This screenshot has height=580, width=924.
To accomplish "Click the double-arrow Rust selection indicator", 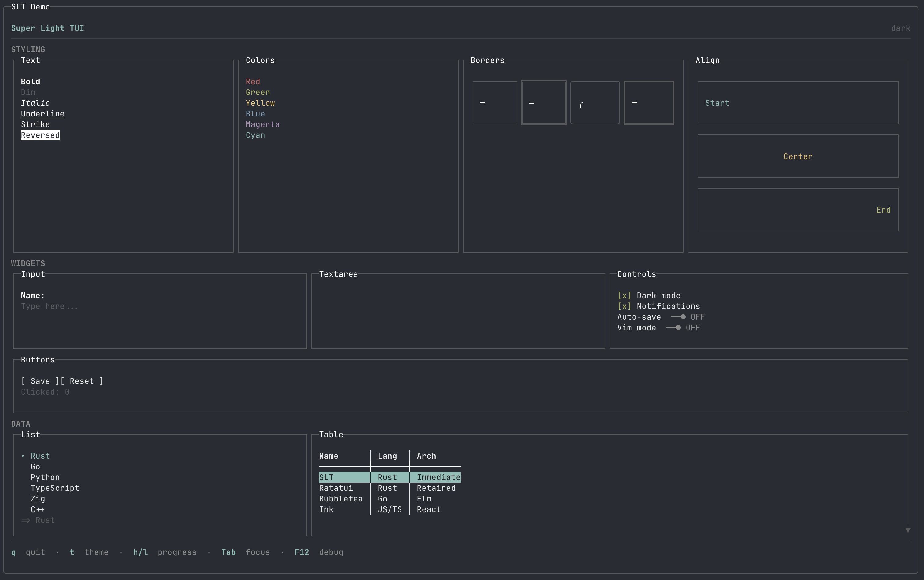I will coord(26,520).
